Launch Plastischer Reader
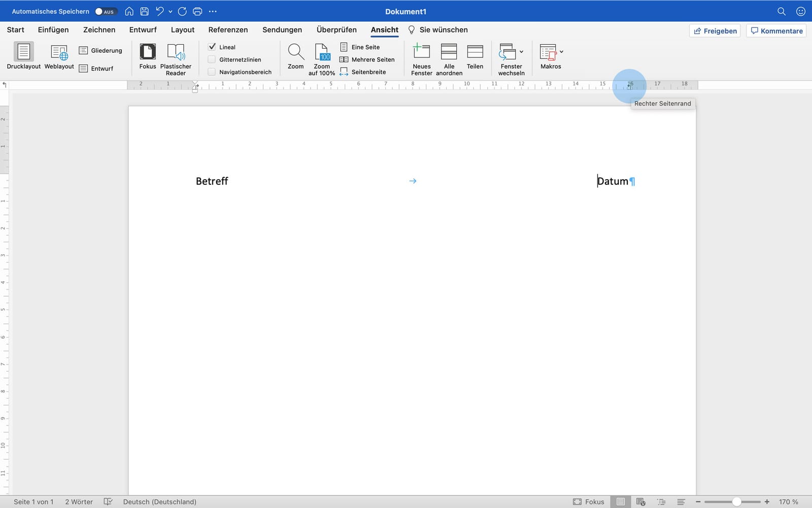Image resolution: width=812 pixels, height=508 pixels. 176,59
